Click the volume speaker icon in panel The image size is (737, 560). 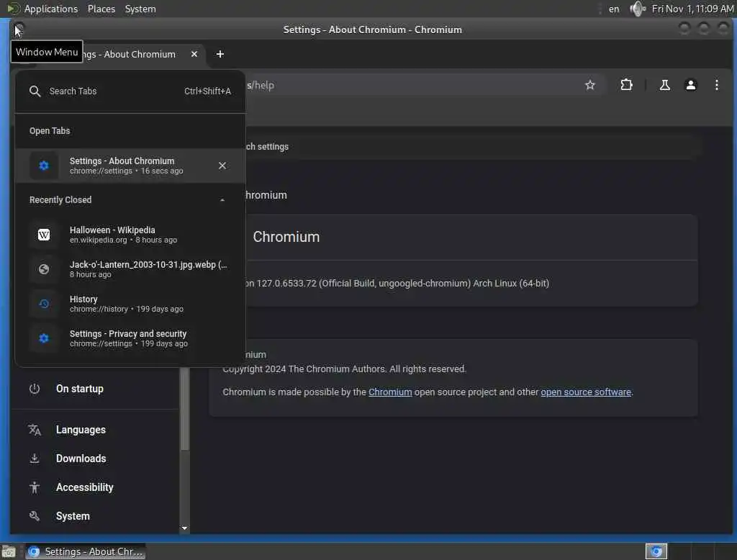tap(638, 9)
